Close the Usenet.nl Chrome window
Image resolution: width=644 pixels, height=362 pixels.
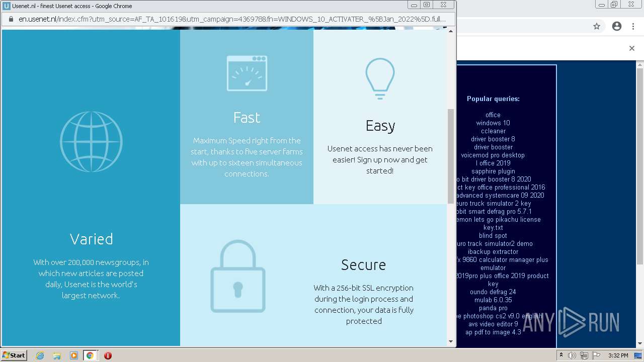tap(443, 5)
